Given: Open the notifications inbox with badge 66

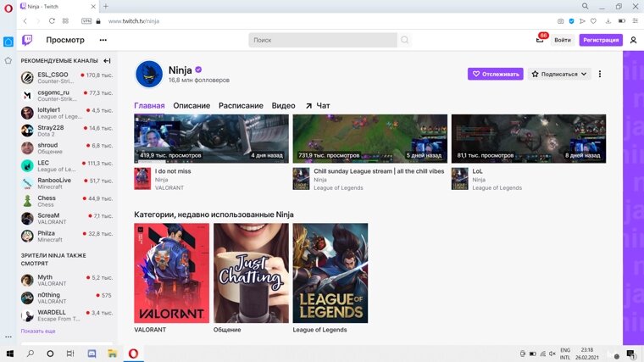Looking at the screenshot, I should (x=540, y=40).
